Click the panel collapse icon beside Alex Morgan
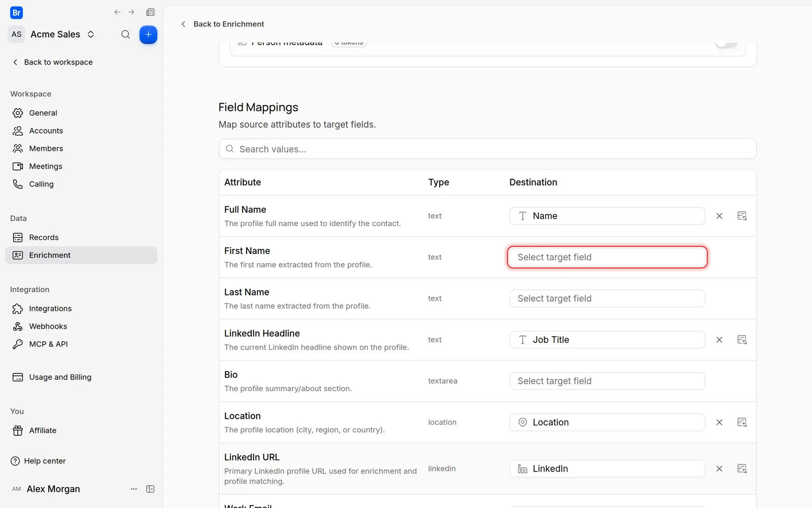 pyautogui.click(x=150, y=489)
